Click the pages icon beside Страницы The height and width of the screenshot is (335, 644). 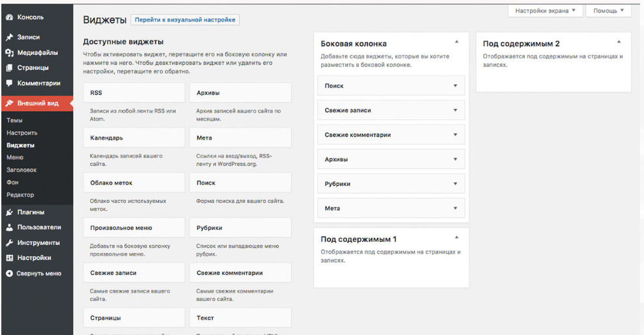tap(10, 68)
